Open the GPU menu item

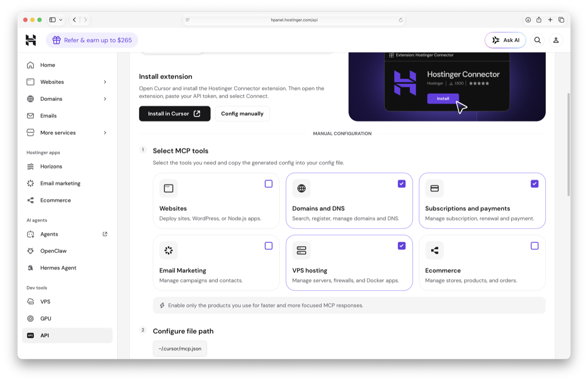point(67,319)
